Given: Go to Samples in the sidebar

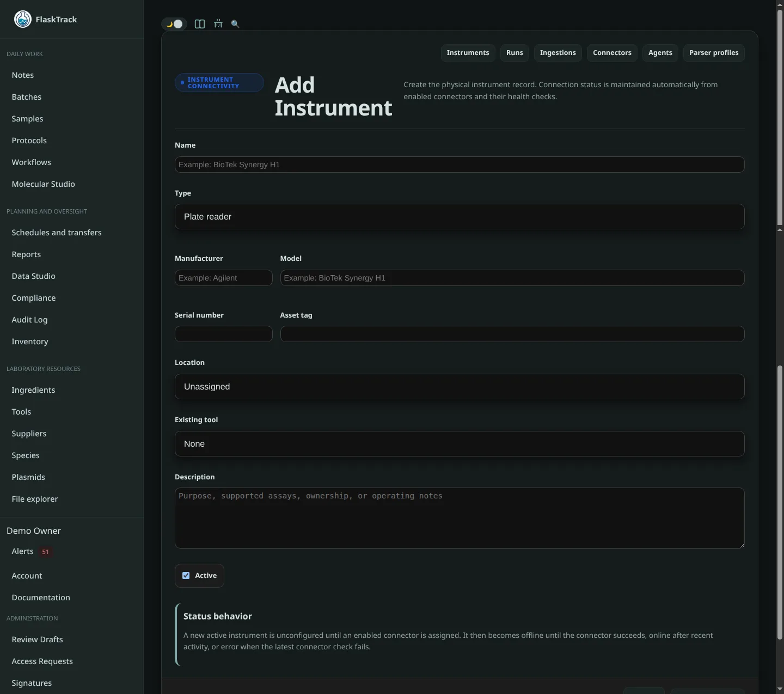Looking at the screenshot, I should pos(27,119).
